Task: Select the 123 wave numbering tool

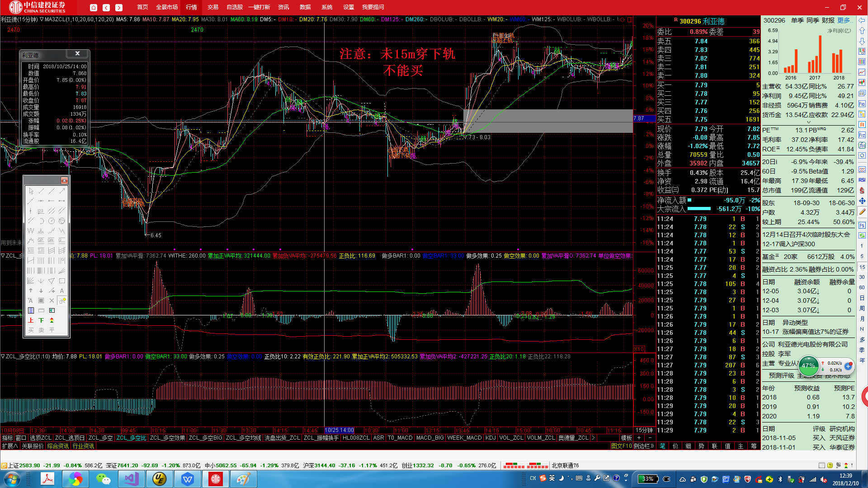Action: point(41,211)
